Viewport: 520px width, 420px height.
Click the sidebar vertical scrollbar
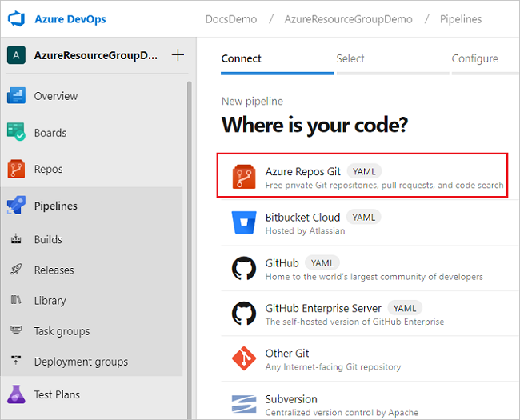(x=189, y=240)
